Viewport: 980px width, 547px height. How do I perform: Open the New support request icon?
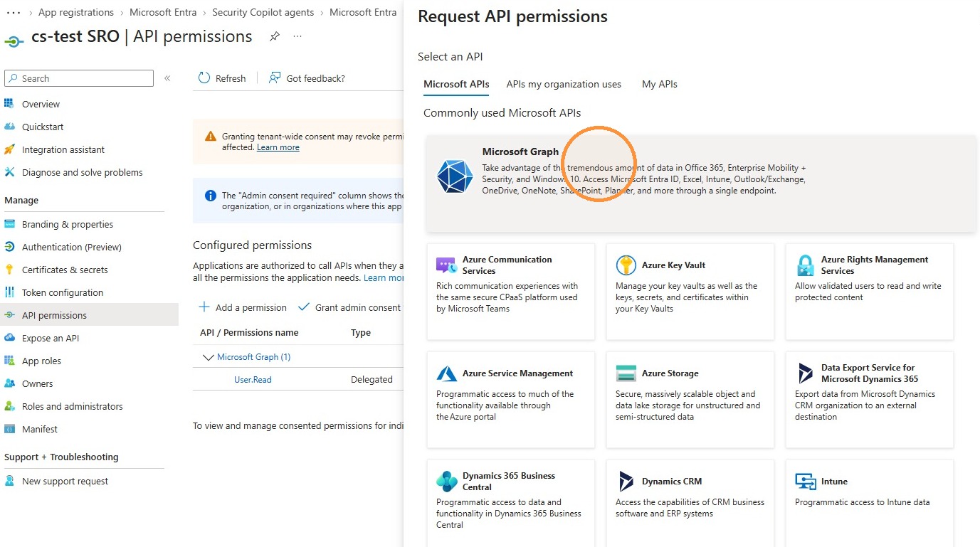click(x=9, y=481)
